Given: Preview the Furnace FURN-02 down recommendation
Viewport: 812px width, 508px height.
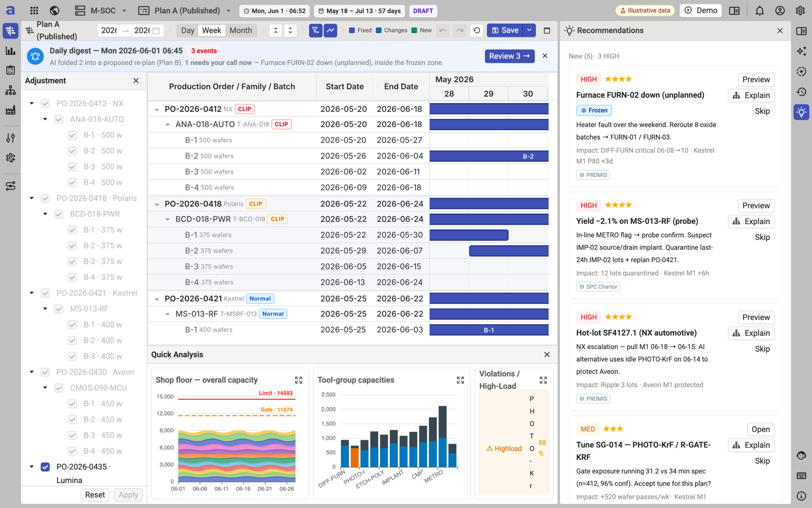Looking at the screenshot, I should (756, 79).
